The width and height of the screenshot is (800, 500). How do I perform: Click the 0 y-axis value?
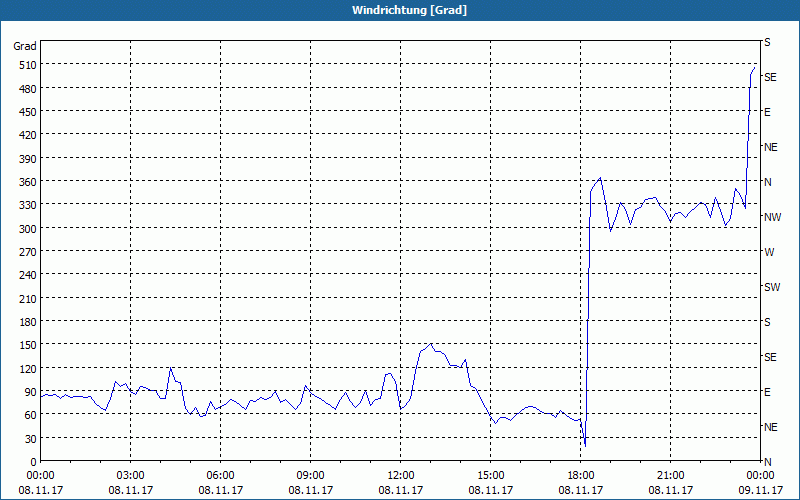click(x=33, y=462)
